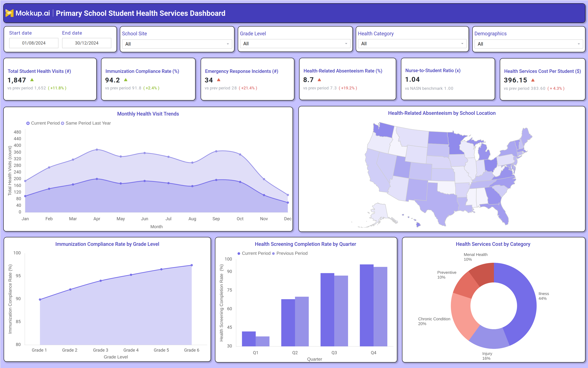This screenshot has height=368, width=588.
Task: Click the Emergency Response Incidents (#) title
Action: 241,71
